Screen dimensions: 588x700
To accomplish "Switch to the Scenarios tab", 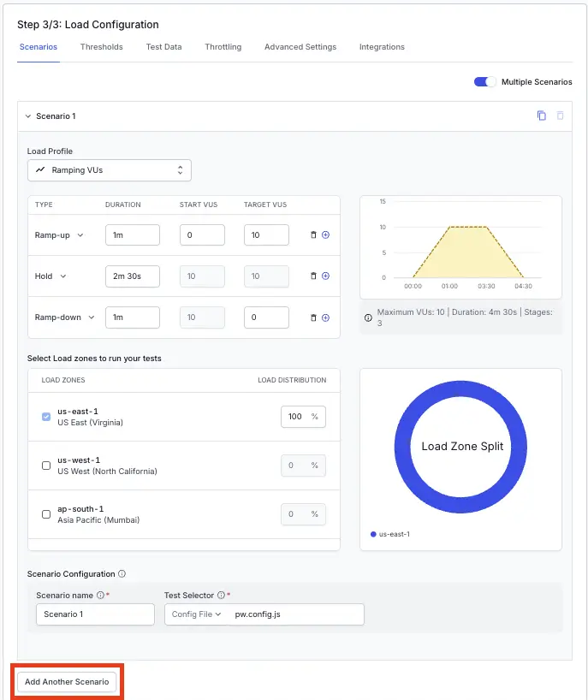I will pyautogui.click(x=39, y=47).
